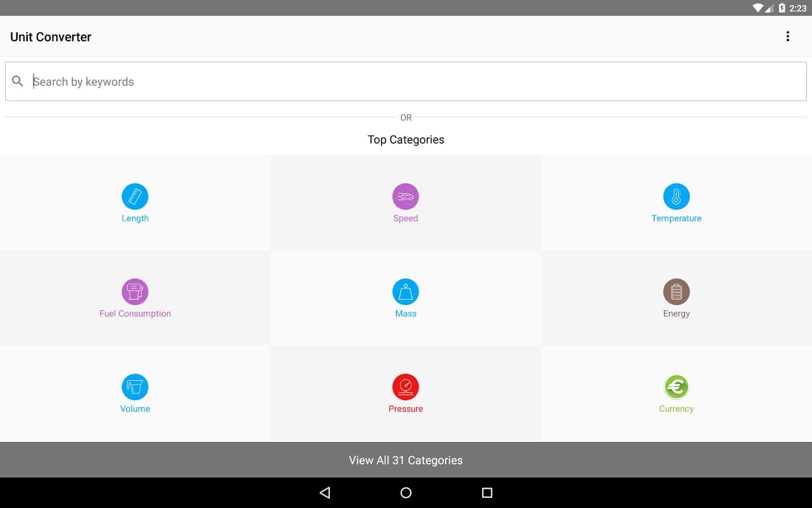
Task: Focus the Search by keywords field
Action: point(417,82)
